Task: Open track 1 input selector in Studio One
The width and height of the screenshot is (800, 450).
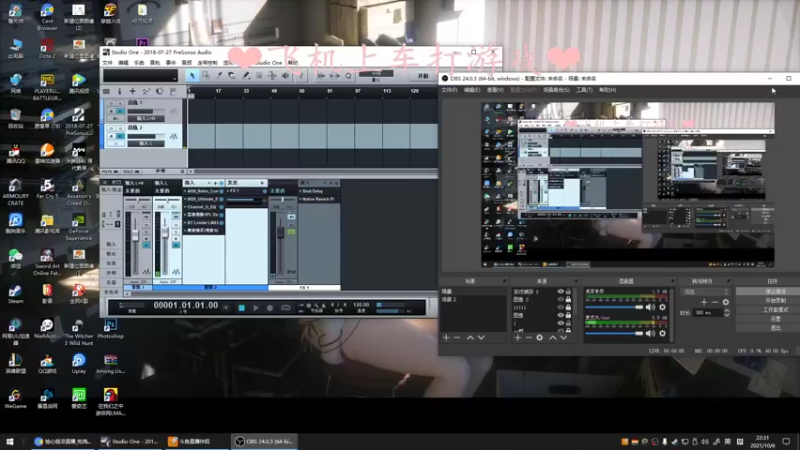Action: pyautogui.click(x=146, y=118)
